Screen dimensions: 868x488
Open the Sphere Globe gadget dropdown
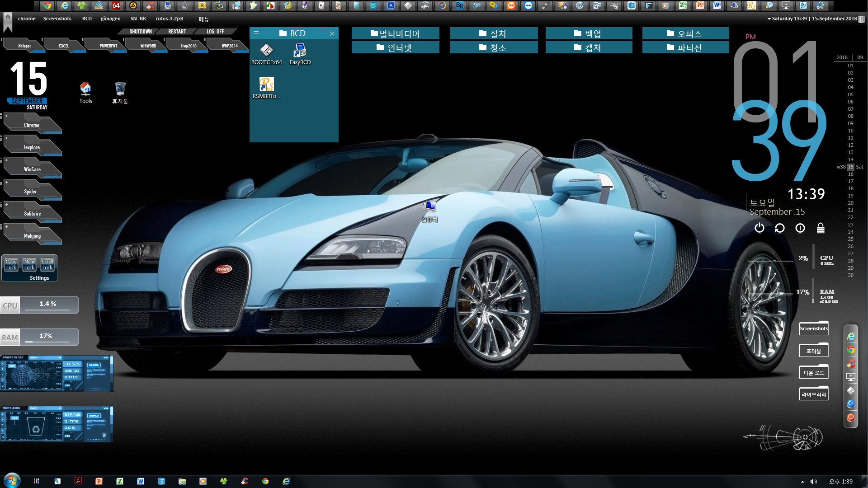click(59, 357)
